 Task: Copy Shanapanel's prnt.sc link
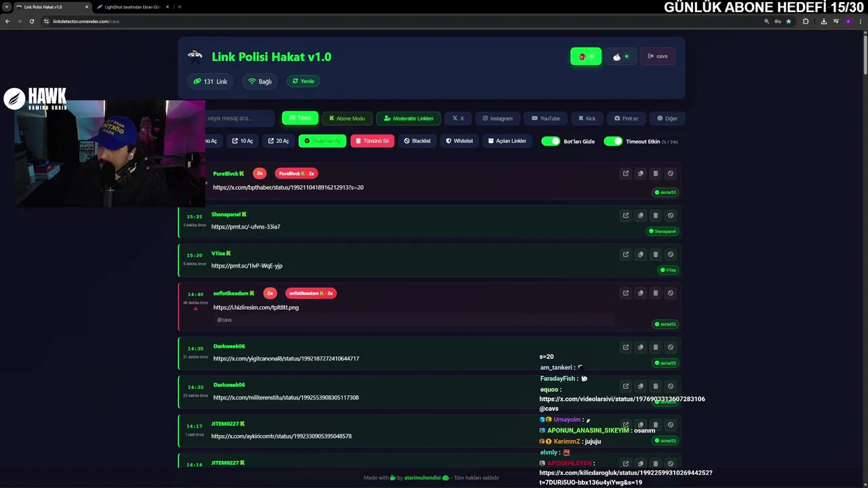(640, 216)
